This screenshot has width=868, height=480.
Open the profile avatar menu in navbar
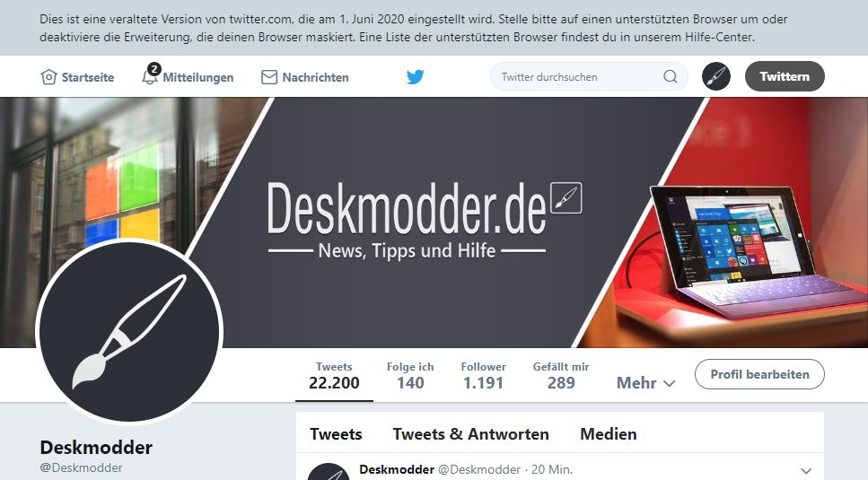click(x=716, y=76)
